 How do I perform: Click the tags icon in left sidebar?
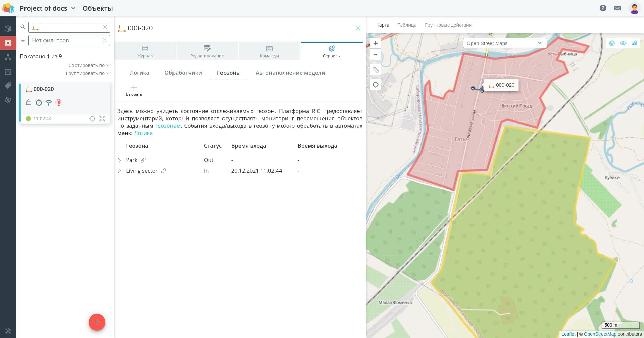point(8,86)
